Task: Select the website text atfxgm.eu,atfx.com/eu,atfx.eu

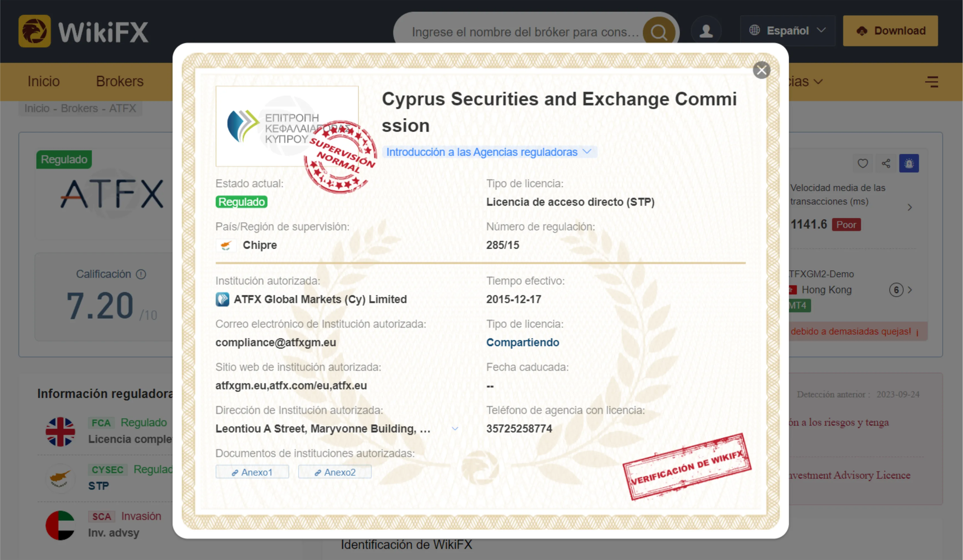Action: click(x=291, y=386)
